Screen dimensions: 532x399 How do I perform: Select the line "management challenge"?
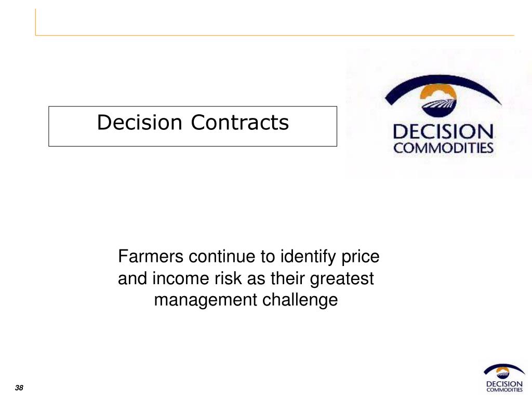(x=246, y=300)
